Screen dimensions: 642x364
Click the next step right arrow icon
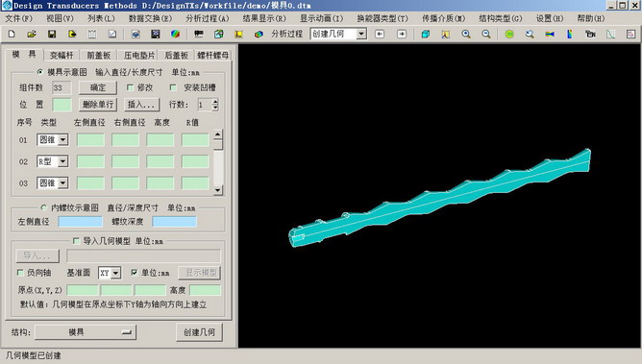point(402,34)
